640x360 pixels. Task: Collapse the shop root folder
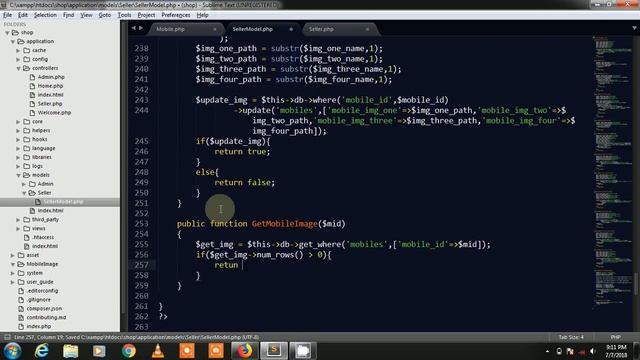pyautogui.click(x=7, y=33)
